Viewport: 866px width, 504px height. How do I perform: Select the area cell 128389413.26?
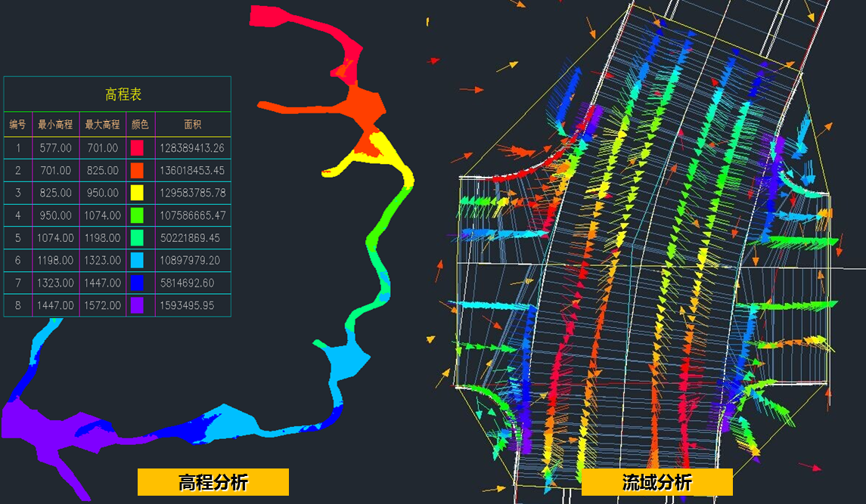coord(192,148)
